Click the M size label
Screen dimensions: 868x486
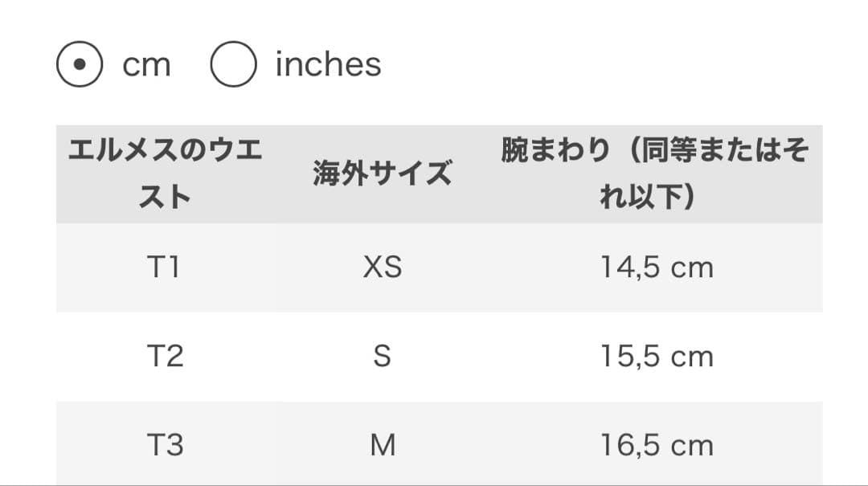pyautogui.click(x=383, y=443)
